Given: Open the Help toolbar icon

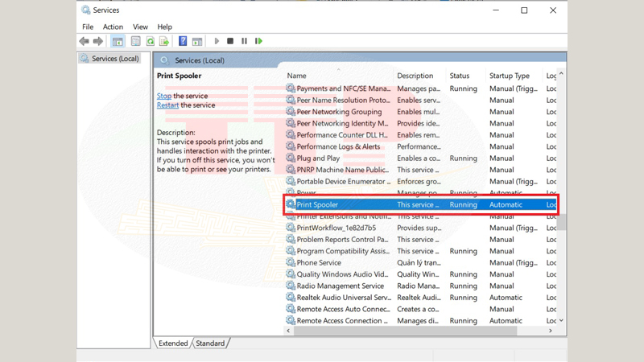Looking at the screenshot, I should (183, 41).
